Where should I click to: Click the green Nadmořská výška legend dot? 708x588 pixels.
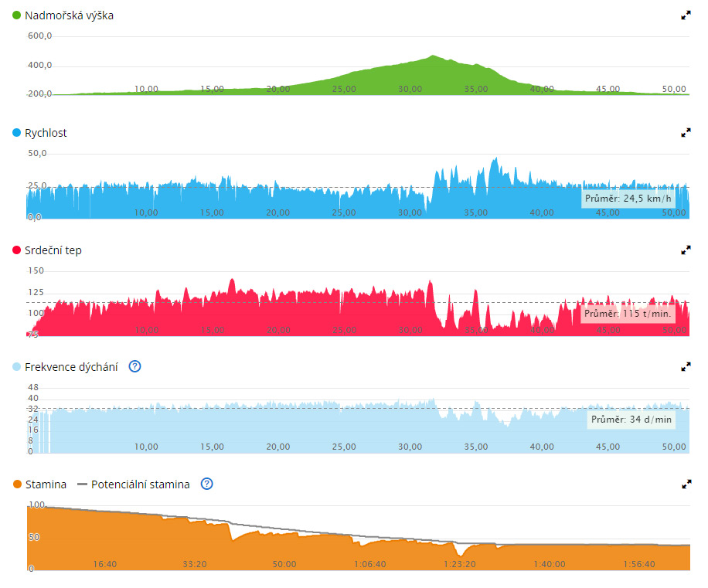(x=17, y=15)
